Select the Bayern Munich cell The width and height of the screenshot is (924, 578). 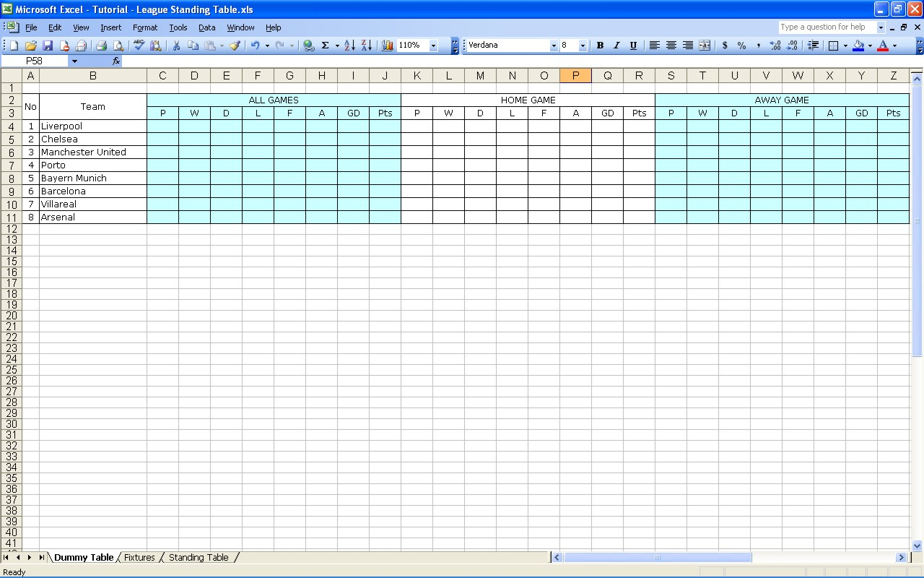pyautogui.click(x=93, y=178)
